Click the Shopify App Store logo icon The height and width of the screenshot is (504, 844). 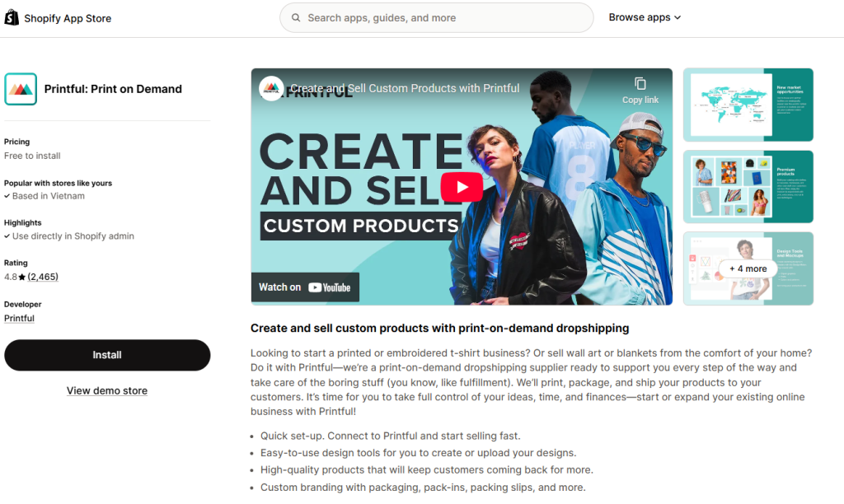point(12,16)
